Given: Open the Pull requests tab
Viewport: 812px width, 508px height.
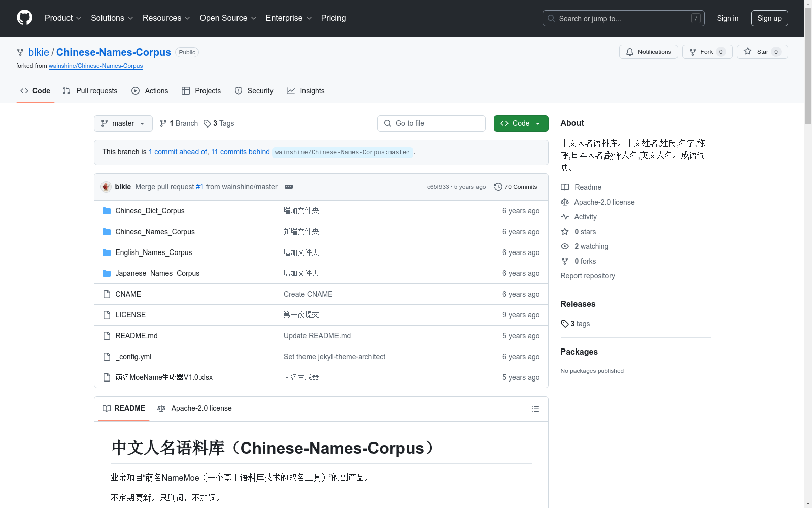Looking at the screenshot, I should click(x=90, y=91).
